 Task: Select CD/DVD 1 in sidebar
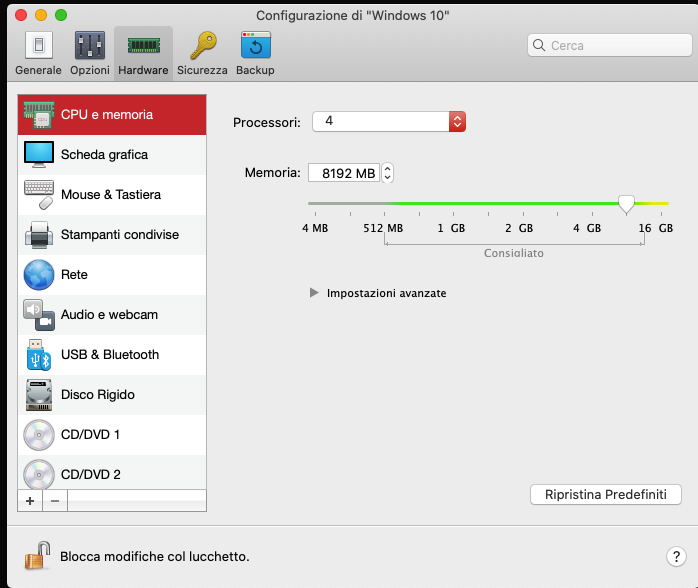coord(112,435)
